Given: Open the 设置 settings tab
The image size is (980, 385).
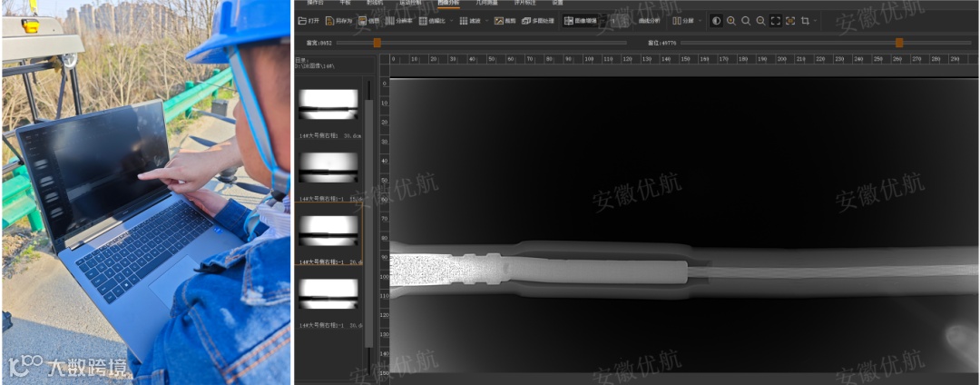Looking at the screenshot, I should pos(557,3).
